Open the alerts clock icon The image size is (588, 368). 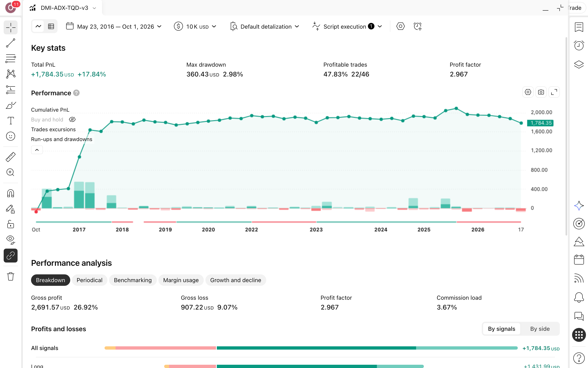[x=579, y=46]
